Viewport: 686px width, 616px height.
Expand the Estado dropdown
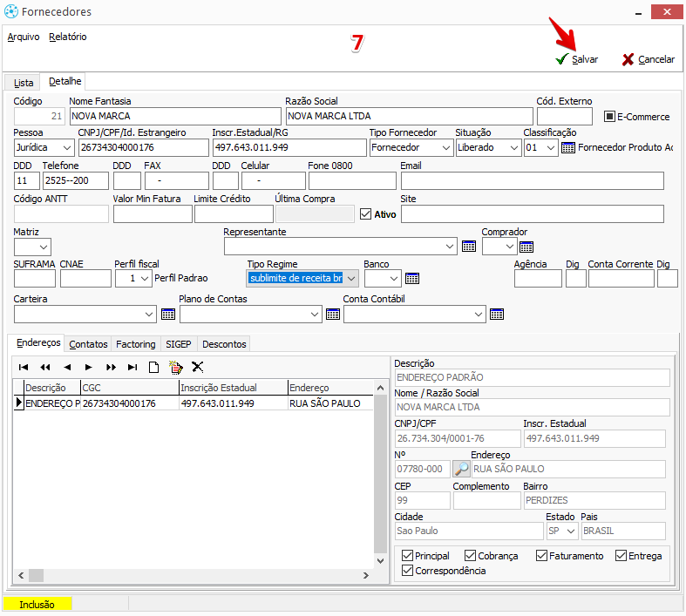[570, 531]
